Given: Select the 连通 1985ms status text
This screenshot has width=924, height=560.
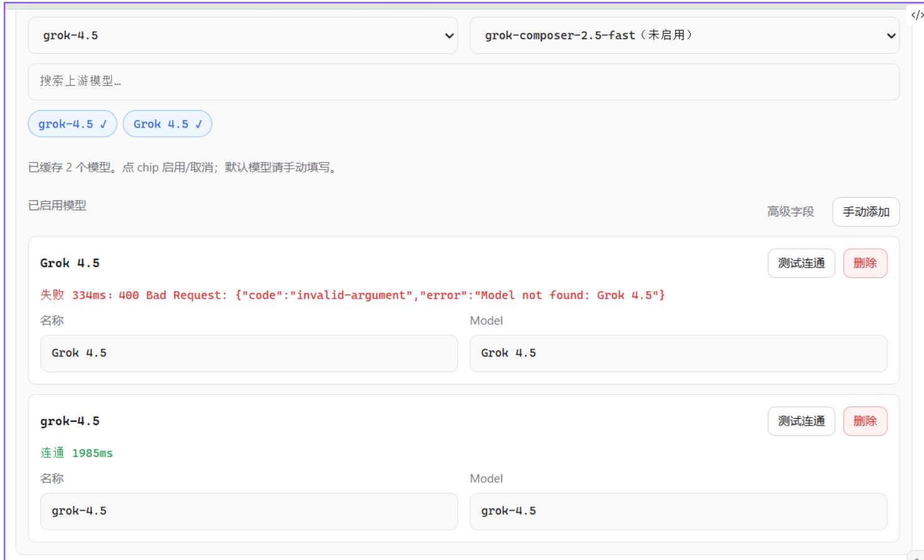Looking at the screenshot, I should coord(77,453).
